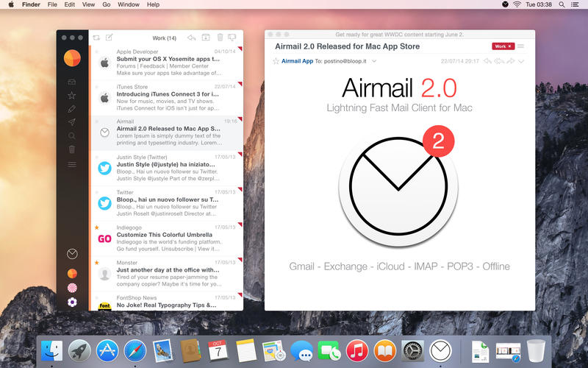Open the more actions chevron beside the forward arrow
Viewport: 588px width, 368px height.
click(x=521, y=61)
